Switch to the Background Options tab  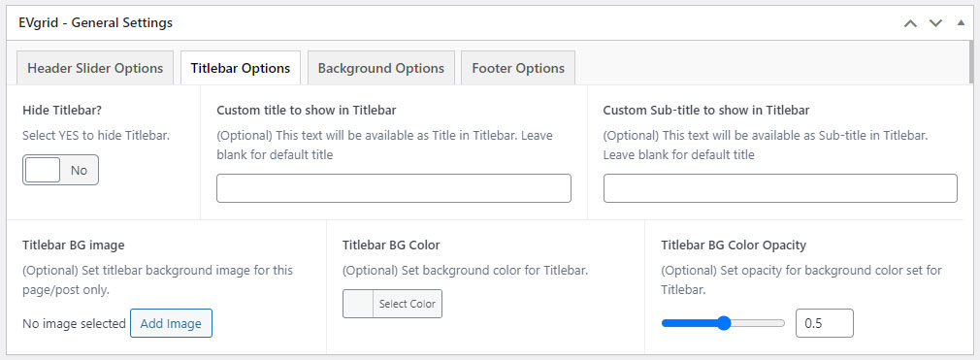pos(380,68)
